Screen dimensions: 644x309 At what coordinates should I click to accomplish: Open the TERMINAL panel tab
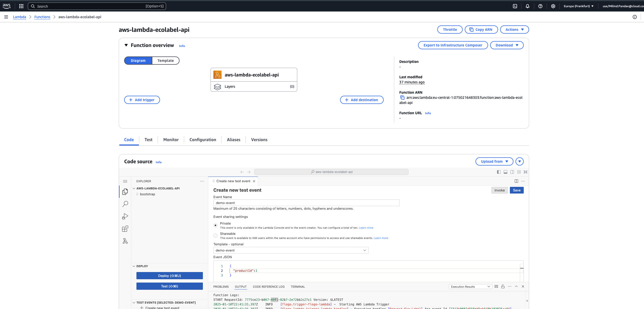(x=298, y=287)
